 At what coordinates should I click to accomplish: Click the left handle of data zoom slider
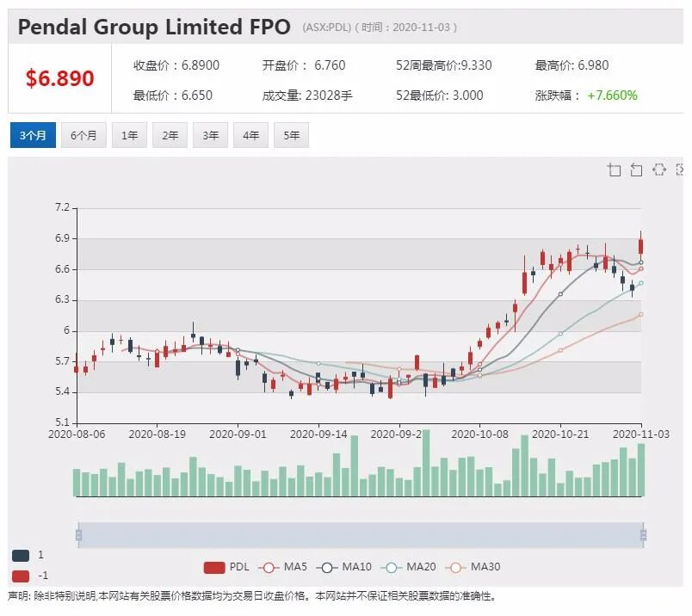79,535
